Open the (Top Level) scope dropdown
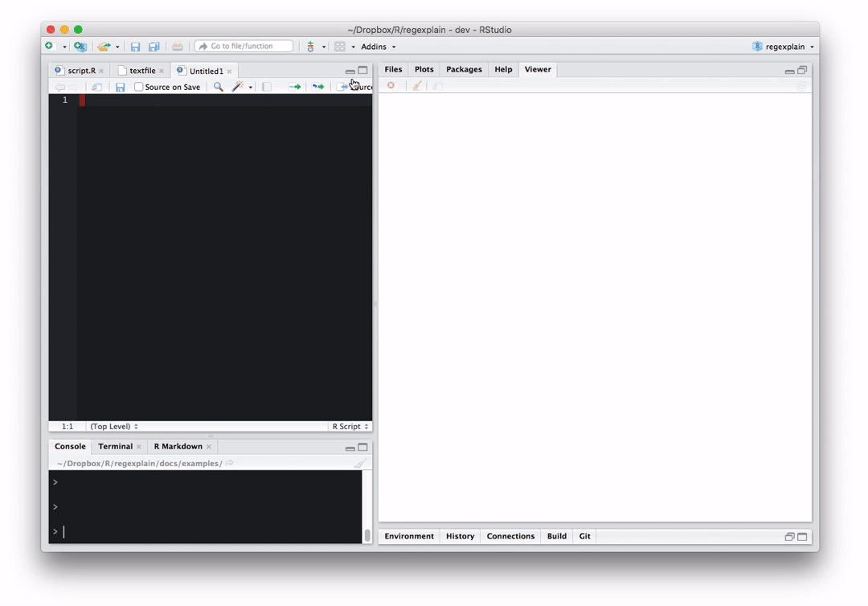This screenshot has width=868, height=606. pos(111,426)
